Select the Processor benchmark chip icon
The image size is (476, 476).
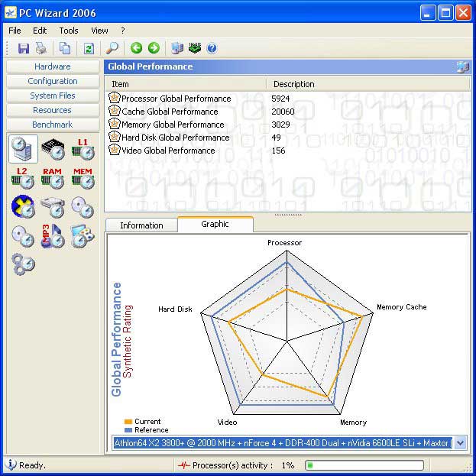pos(53,149)
